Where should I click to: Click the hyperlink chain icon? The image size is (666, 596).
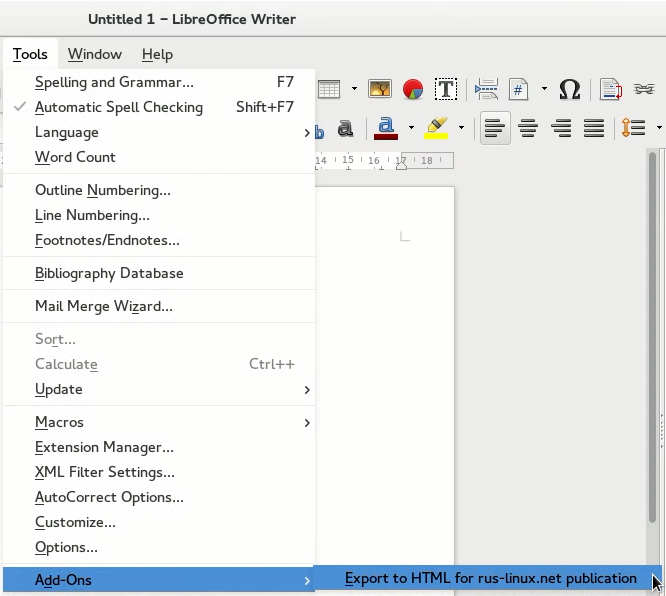tap(644, 89)
